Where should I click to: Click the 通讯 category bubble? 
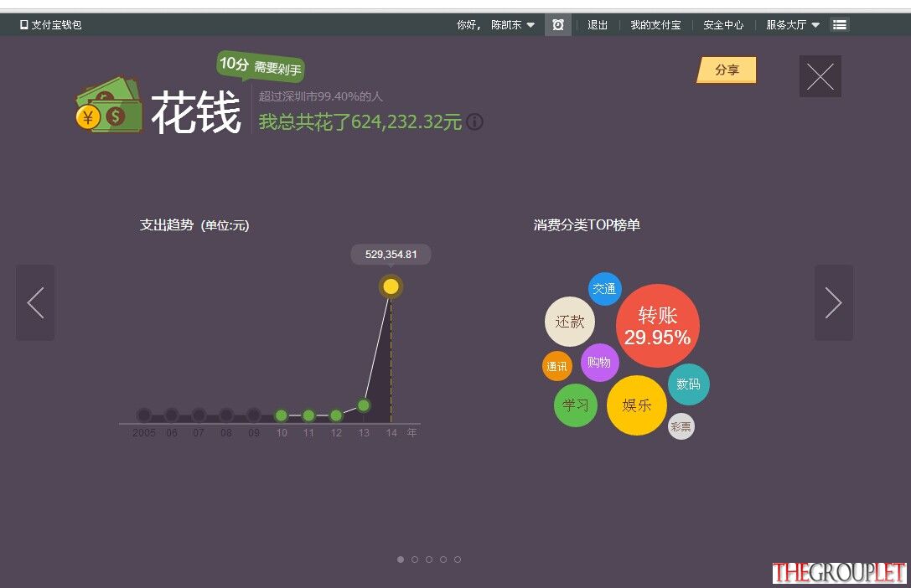click(x=557, y=366)
